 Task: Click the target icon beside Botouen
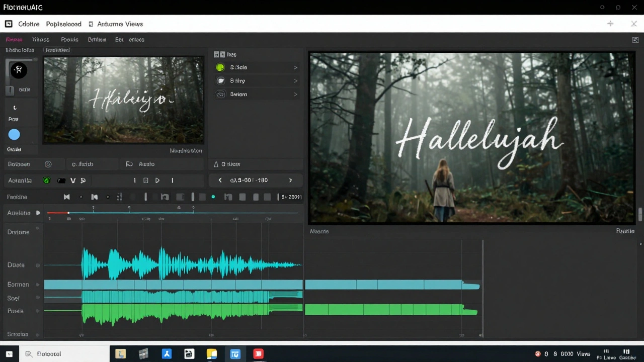48,164
